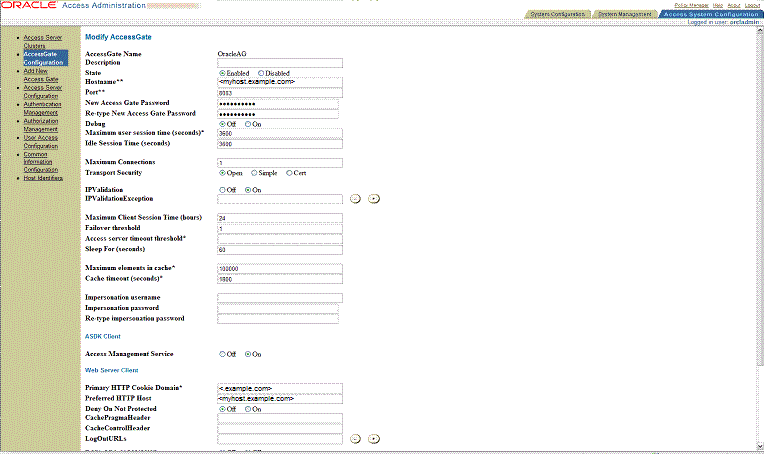Click plus icon beside IPValidationException field
This screenshot has width=765, height=454.
click(x=374, y=198)
